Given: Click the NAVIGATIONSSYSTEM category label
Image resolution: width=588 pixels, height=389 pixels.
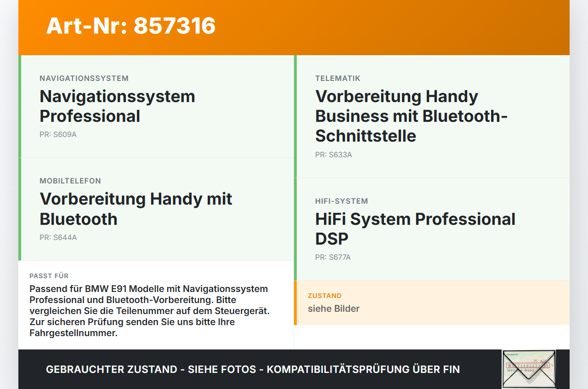Looking at the screenshot, I should 84,79.
